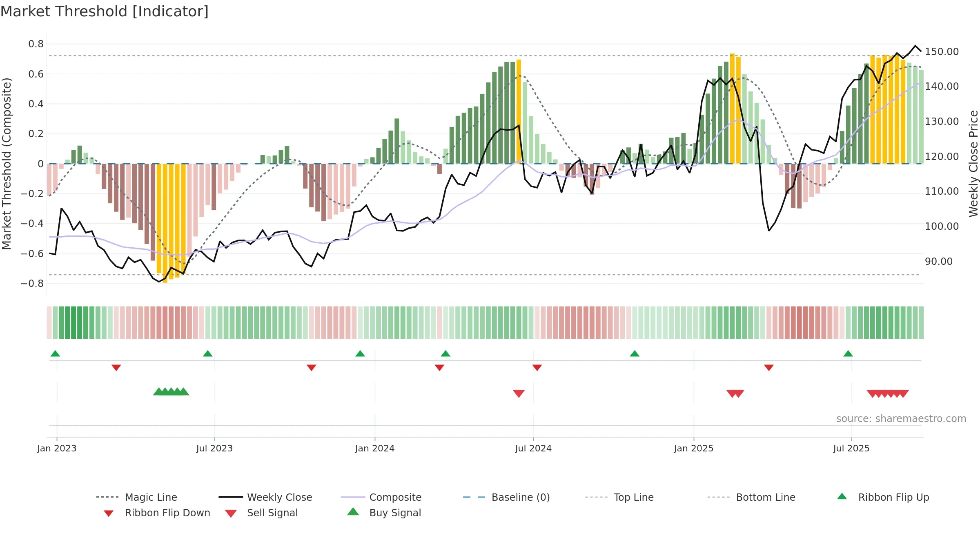Toggle the Sell Signal legend entry
The image size is (980, 551).
click(261, 513)
